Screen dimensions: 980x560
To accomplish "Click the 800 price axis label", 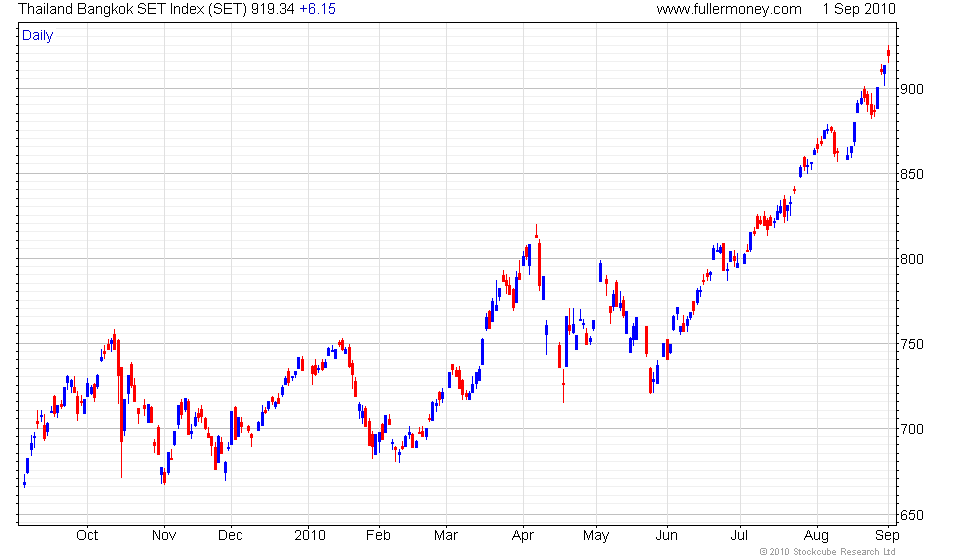I will click(x=911, y=259).
